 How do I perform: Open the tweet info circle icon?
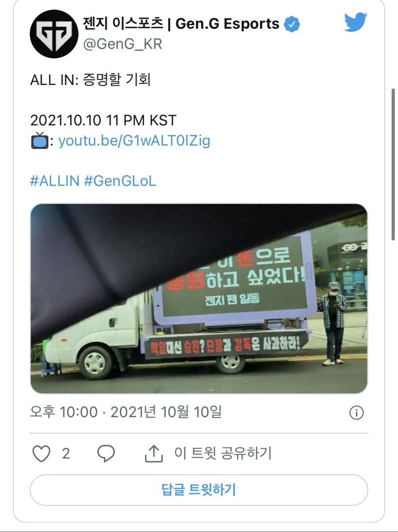click(356, 413)
